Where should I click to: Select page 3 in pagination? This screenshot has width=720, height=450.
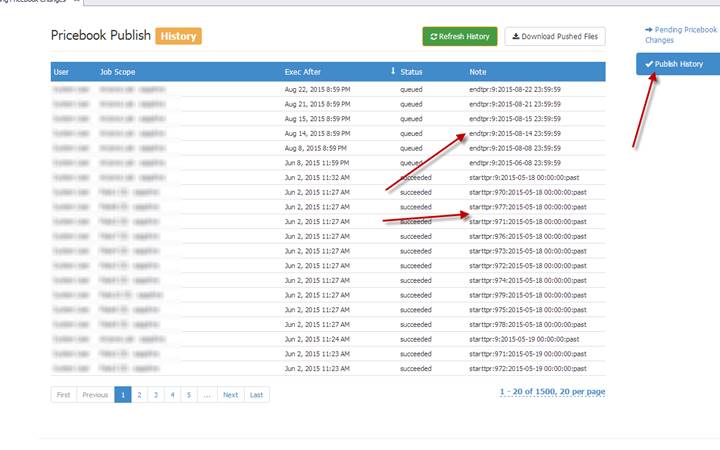click(x=155, y=395)
